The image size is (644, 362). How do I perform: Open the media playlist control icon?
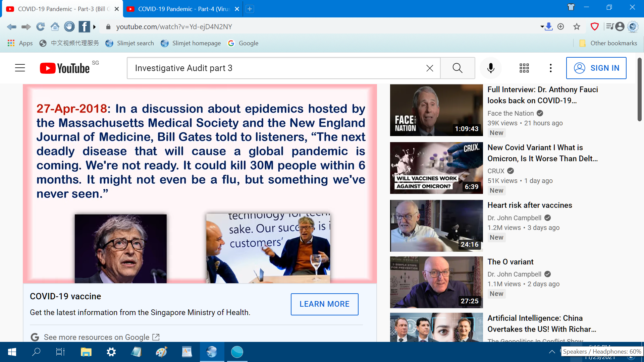click(x=610, y=26)
